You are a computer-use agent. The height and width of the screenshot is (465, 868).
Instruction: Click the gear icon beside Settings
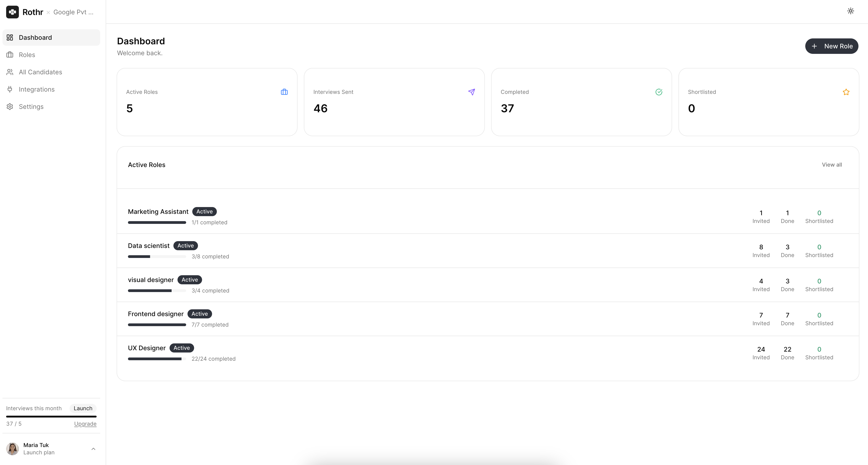pos(10,107)
